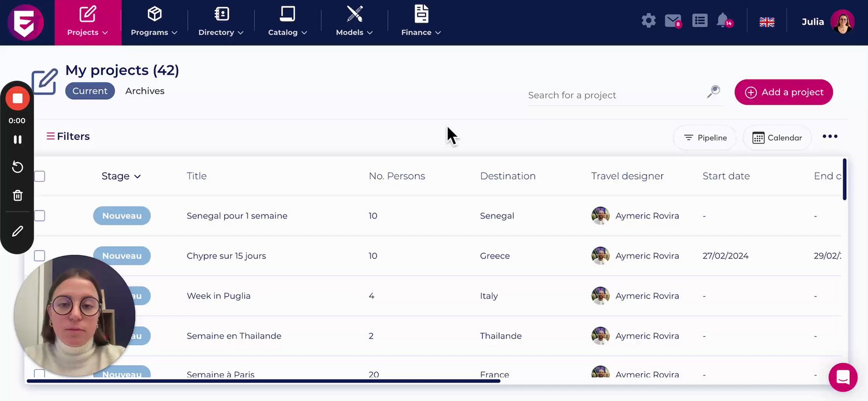
Task: Check the Chypre sur 15 jours row
Action: coord(40,256)
